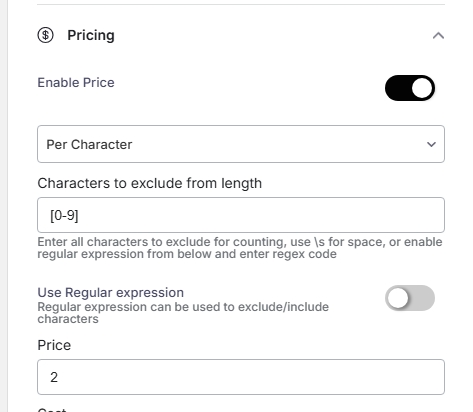Click the help text mentioning \s for space
The height and width of the screenshot is (412, 473).
click(240, 248)
